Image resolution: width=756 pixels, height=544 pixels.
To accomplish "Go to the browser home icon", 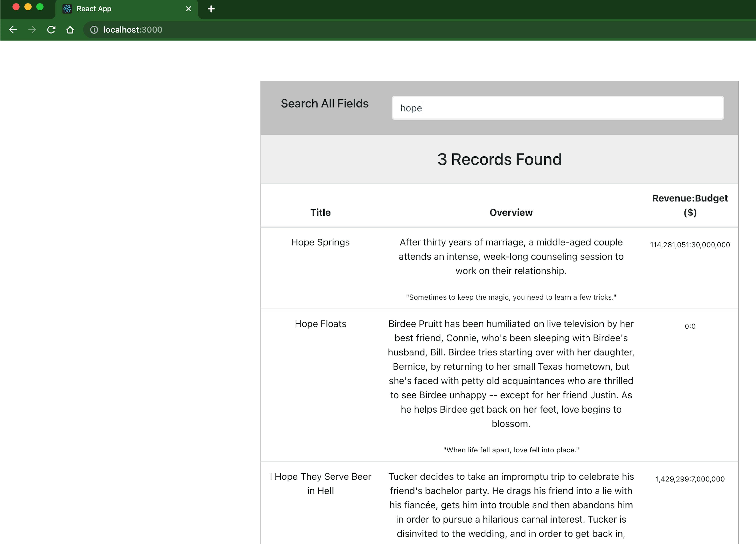I will (70, 30).
